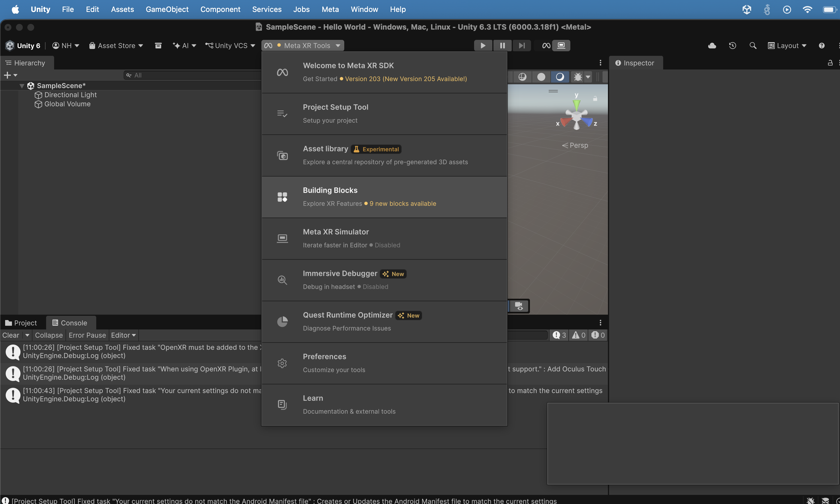Image resolution: width=840 pixels, height=504 pixels.
Task: Open the Immersive Debugger entry
Action: pos(384,280)
